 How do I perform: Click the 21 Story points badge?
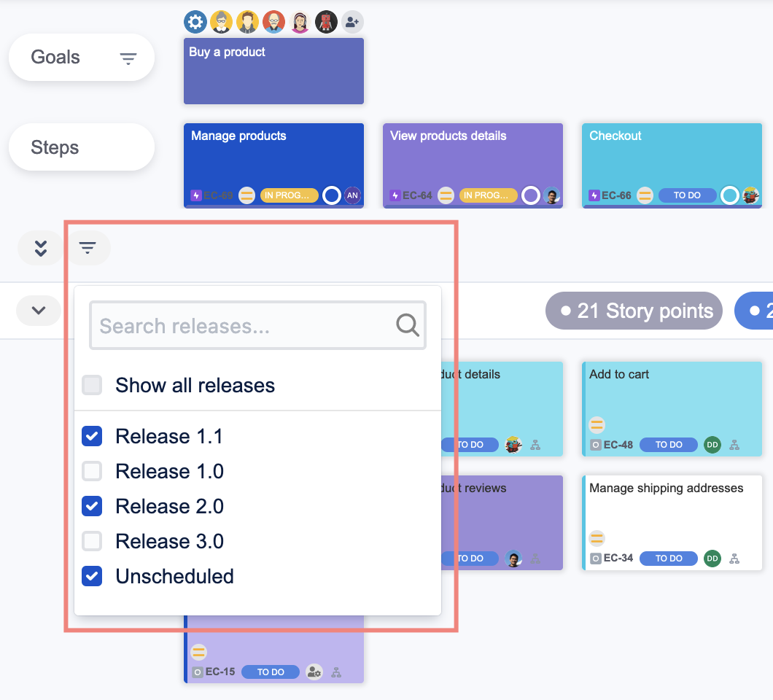click(634, 311)
